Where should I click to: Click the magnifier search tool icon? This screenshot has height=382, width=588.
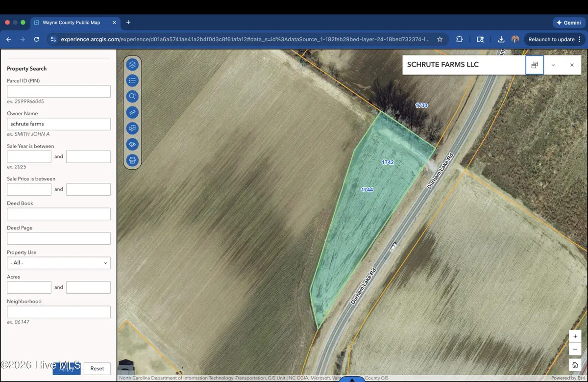[x=132, y=97]
